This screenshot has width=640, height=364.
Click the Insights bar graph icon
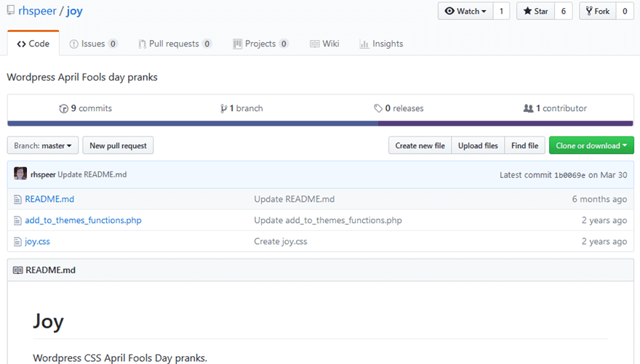[364, 44]
